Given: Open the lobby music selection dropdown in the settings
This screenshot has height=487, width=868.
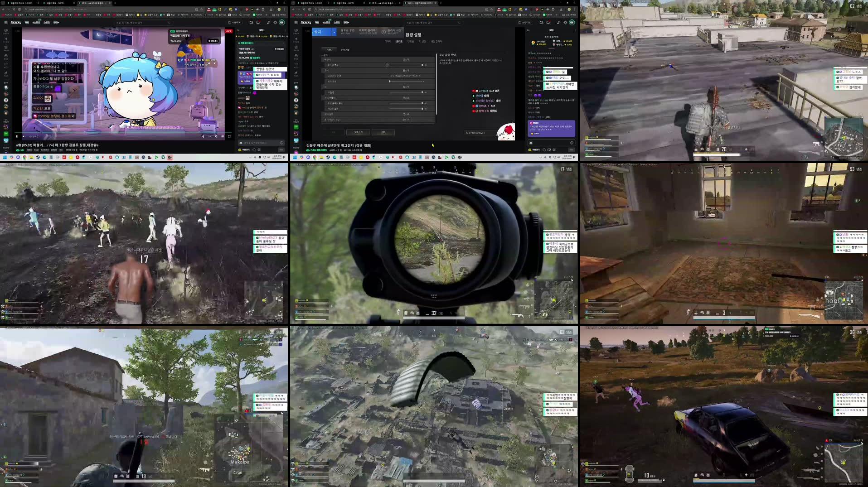Looking at the screenshot, I should pyautogui.click(x=405, y=76).
